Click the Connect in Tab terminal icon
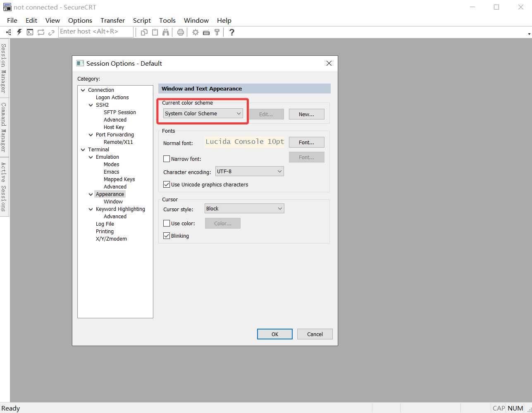This screenshot has height=413, width=532. pyautogui.click(x=30, y=32)
